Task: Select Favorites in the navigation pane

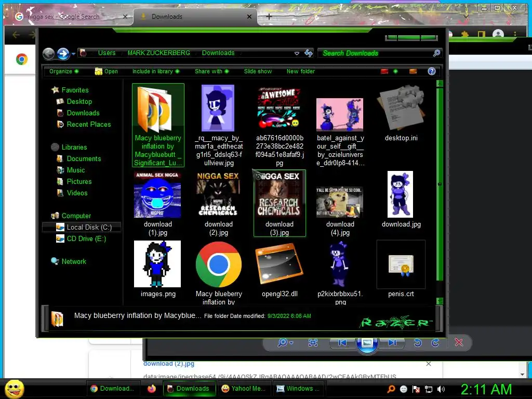Action: point(75,90)
